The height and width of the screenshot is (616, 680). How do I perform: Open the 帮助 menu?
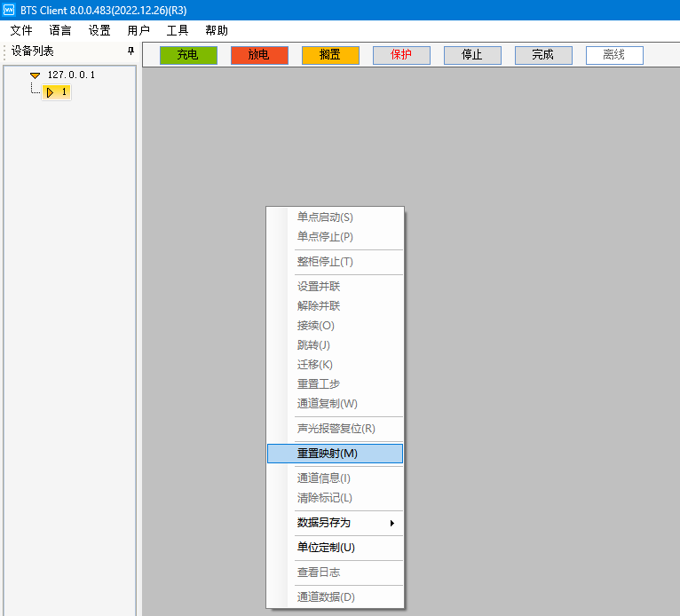pos(217,30)
